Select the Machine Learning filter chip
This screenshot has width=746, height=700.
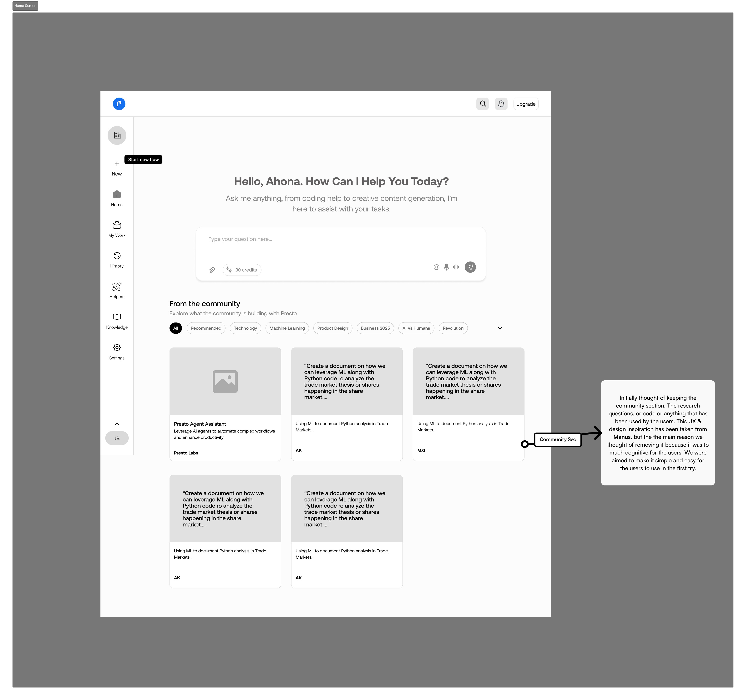(287, 328)
